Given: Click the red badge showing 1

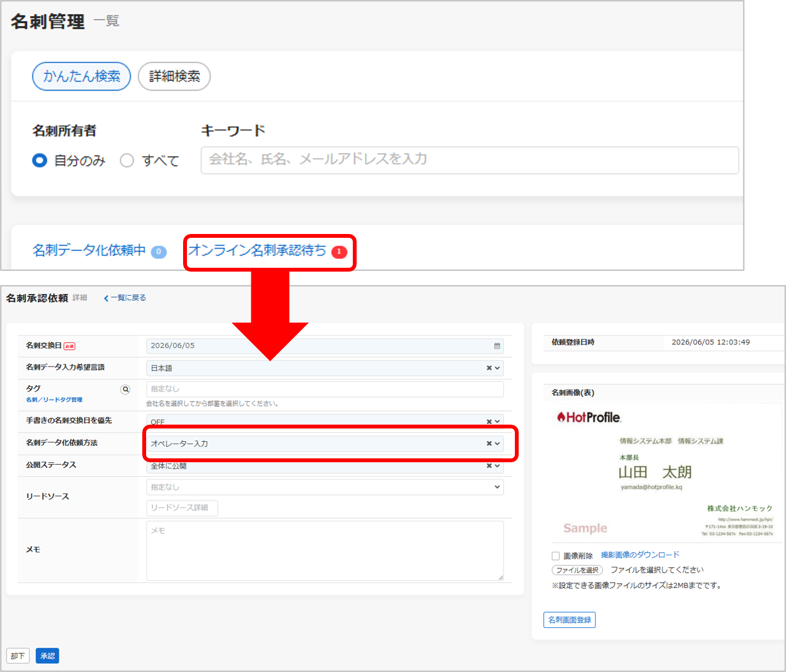Looking at the screenshot, I should coord(339,252).
